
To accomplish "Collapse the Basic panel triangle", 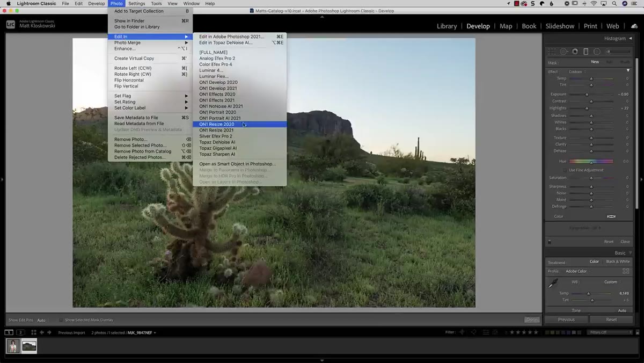I will click(x=630, y=253).
